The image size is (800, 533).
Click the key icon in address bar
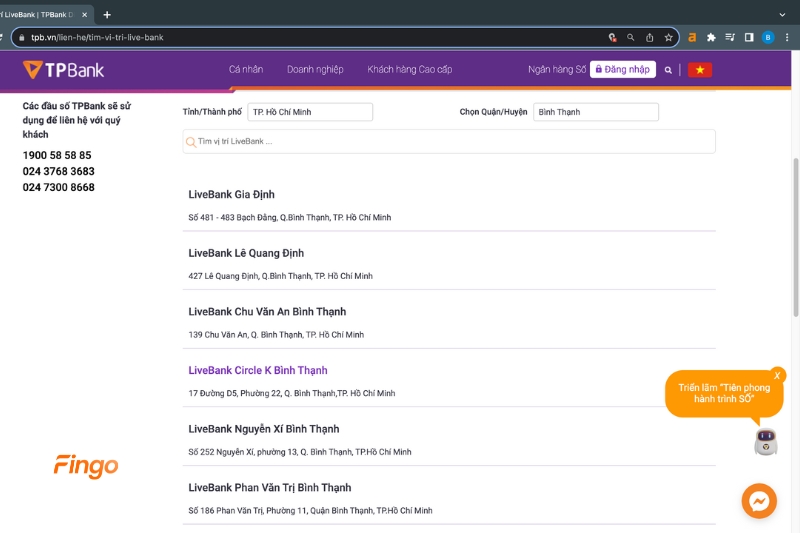pyautogui.click(x=612, y=37)
